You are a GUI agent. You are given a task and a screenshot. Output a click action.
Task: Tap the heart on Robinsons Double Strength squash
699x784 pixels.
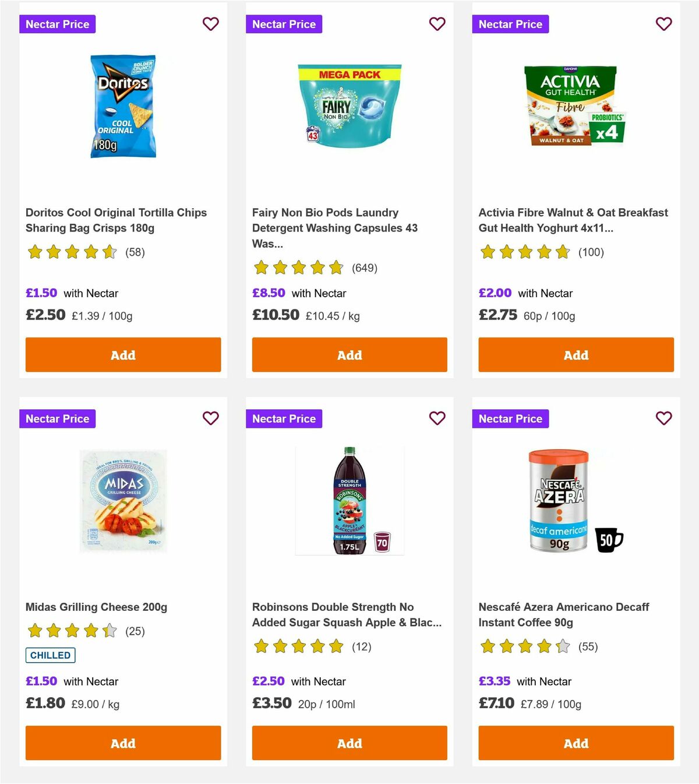[437, 419]
